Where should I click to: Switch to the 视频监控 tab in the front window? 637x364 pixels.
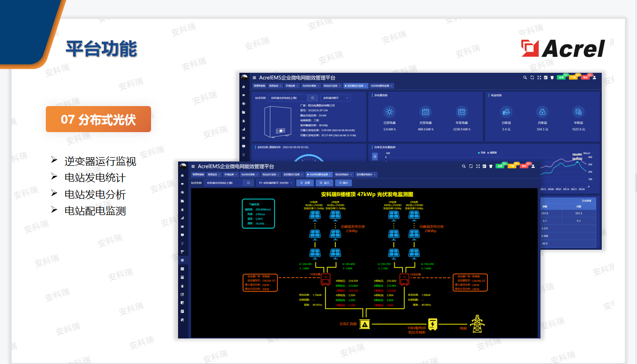pyautogui.click(x=213, y=175)
